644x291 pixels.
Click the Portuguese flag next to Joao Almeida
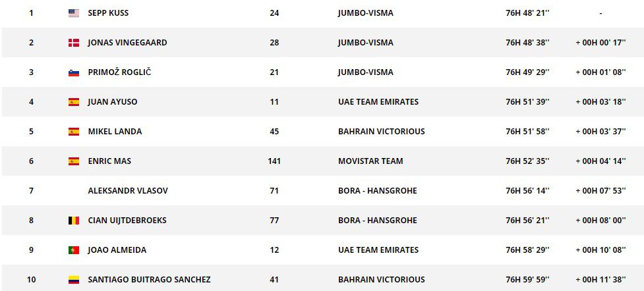74,250
